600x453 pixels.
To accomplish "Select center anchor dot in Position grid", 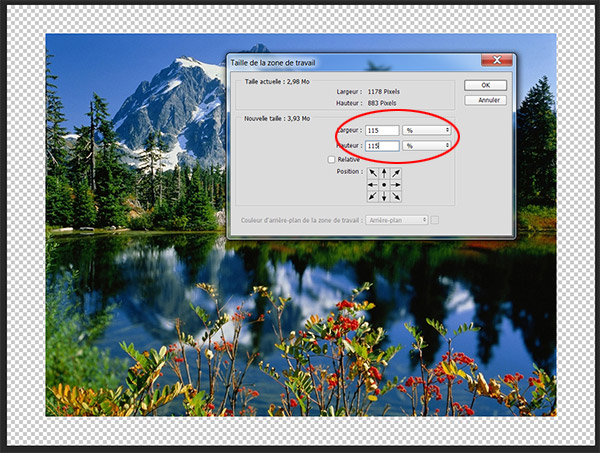I will [384, 185].
